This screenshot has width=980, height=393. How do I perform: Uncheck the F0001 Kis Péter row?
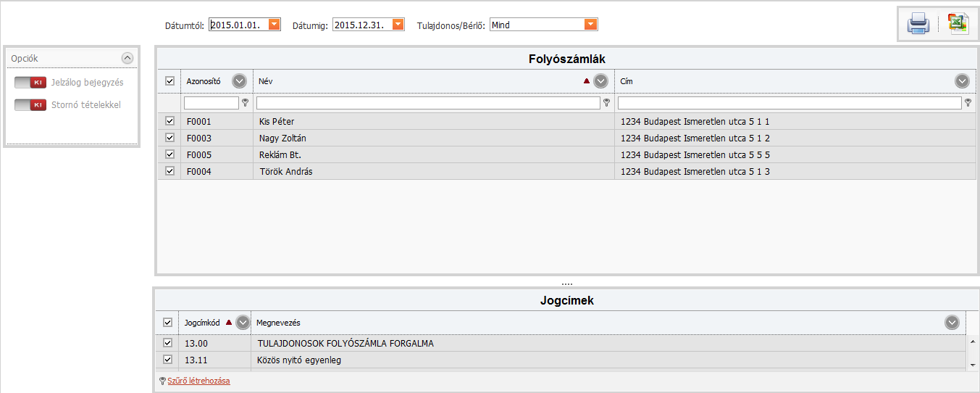point(169,121)
